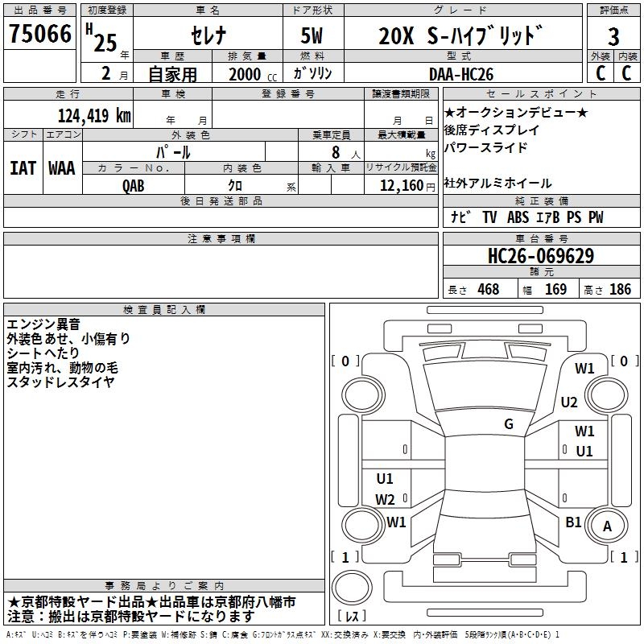Viewport: 644px width, 644px height.
Task: Select the door shape value 5W
Action: [x=312, y=35]
